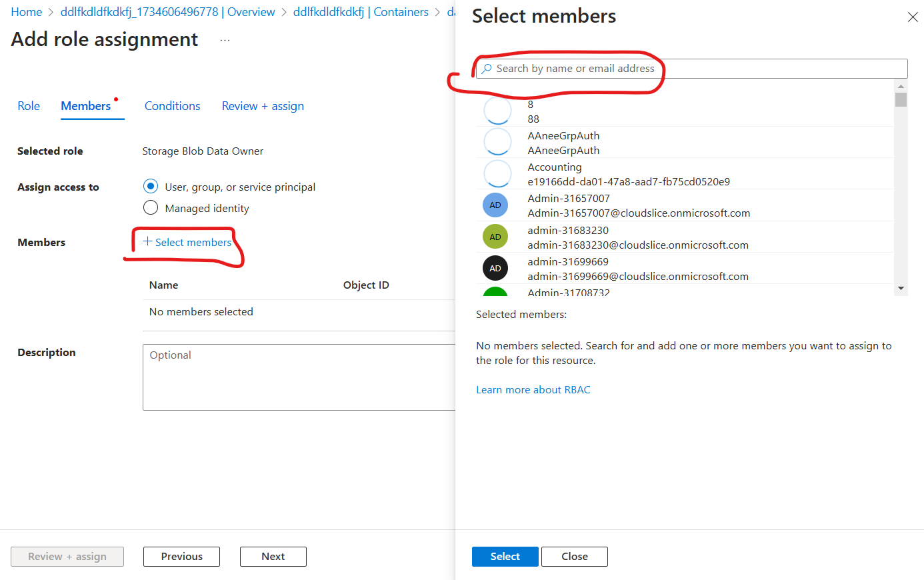Click the Next button
The height and width of the screenshot is (580, 924).
click(x=273, y=557)
